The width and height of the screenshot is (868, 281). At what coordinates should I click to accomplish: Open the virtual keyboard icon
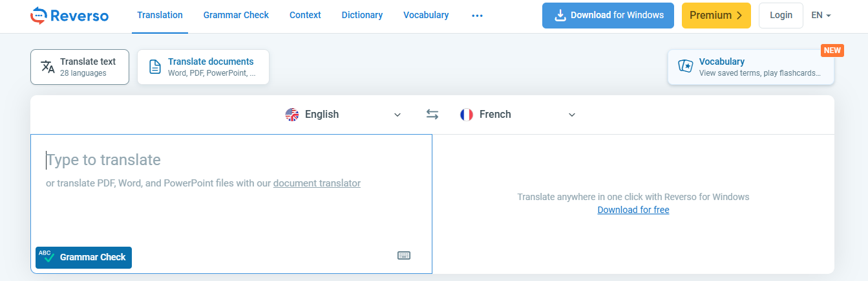pos(404,255)
